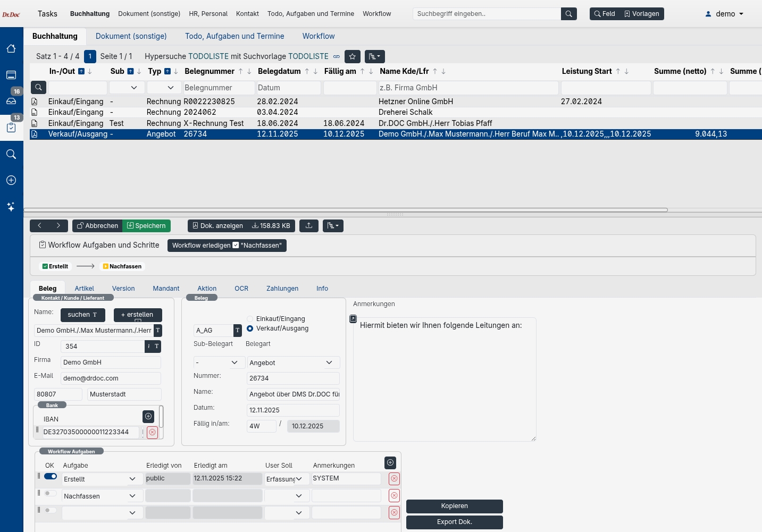The width and height of the screenshot is (762, 532).
Task: Add a new workflow task with the plus button
Action: pyautogui.click(x=390, y=462)
